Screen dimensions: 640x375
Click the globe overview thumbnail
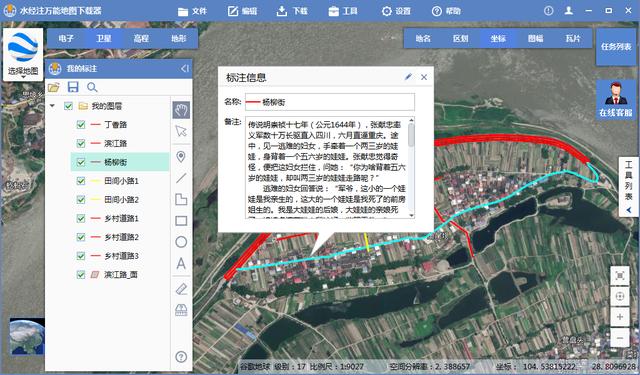tap(27, 337)
